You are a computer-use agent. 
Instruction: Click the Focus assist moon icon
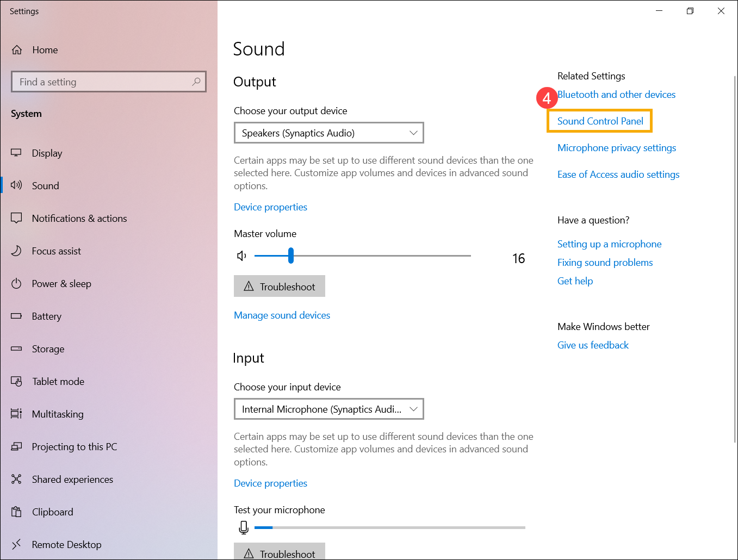16,251
